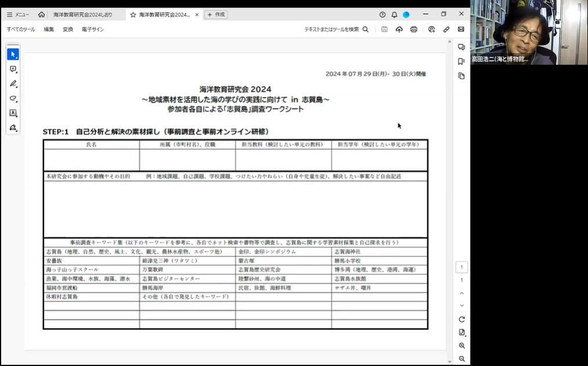The width and height of the screenshot is (588, 366).
Task: Open the bookmarks panel icon
Action: pyautogui.click(x=462, y=61)
